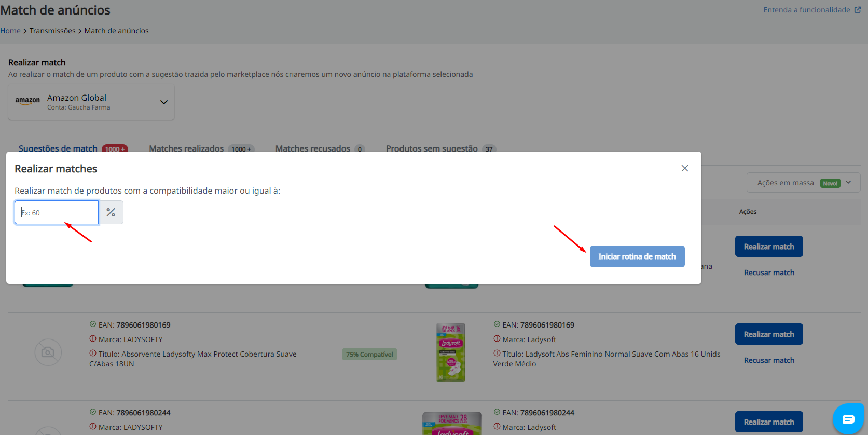Click the Ações column header
The height and width of the screenshot is (435, 868).
[748, 212]
